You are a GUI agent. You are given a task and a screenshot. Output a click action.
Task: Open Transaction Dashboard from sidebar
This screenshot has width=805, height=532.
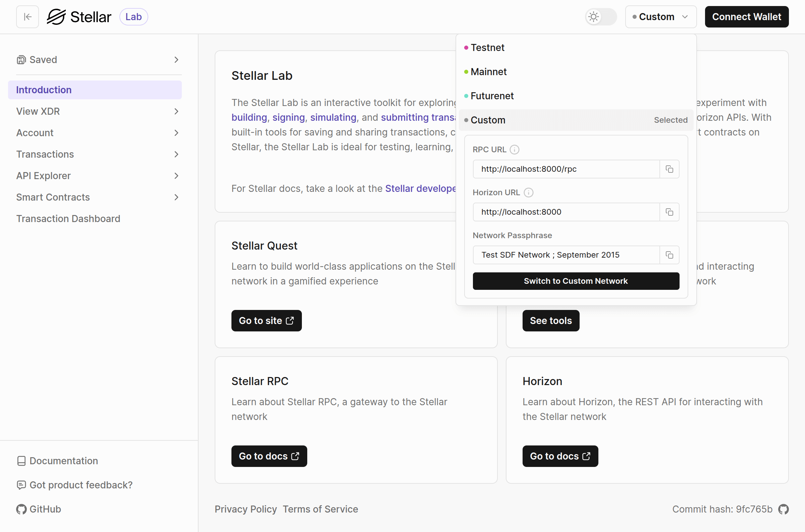coord(68,218)
